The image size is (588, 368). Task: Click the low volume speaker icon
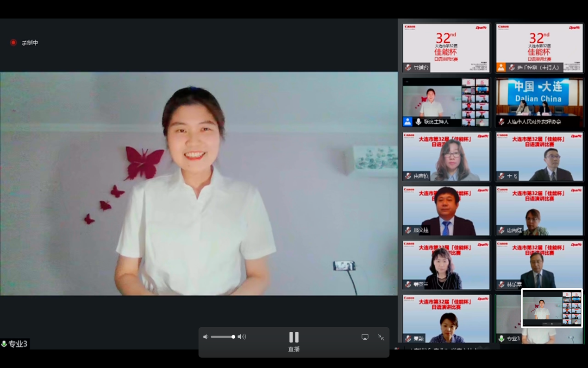coord(206,337)
